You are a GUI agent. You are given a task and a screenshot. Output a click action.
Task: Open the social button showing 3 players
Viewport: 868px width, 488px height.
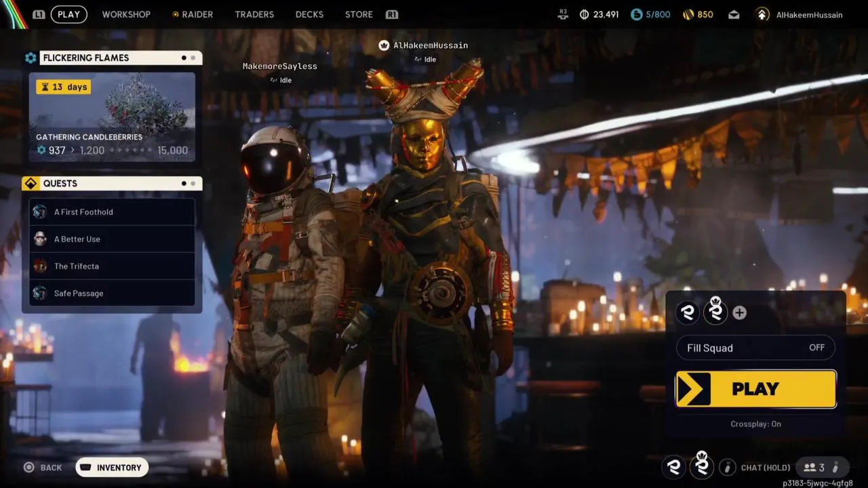822,467
